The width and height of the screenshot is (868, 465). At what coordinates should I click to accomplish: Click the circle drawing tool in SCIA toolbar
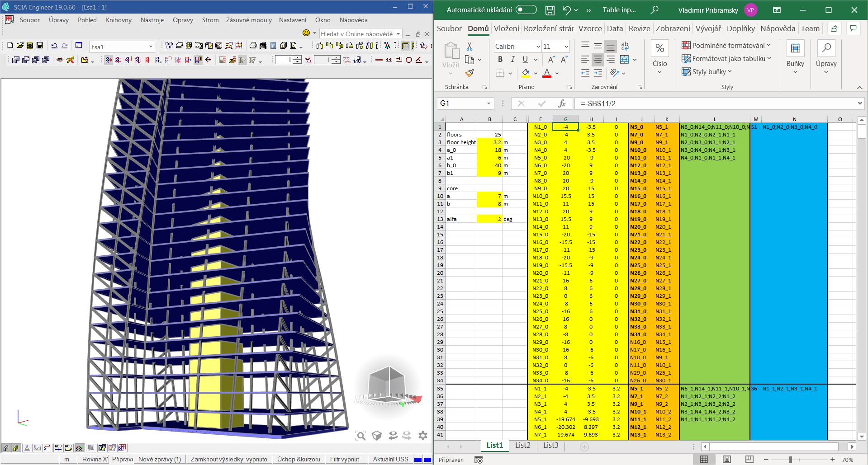click(409, 60)
